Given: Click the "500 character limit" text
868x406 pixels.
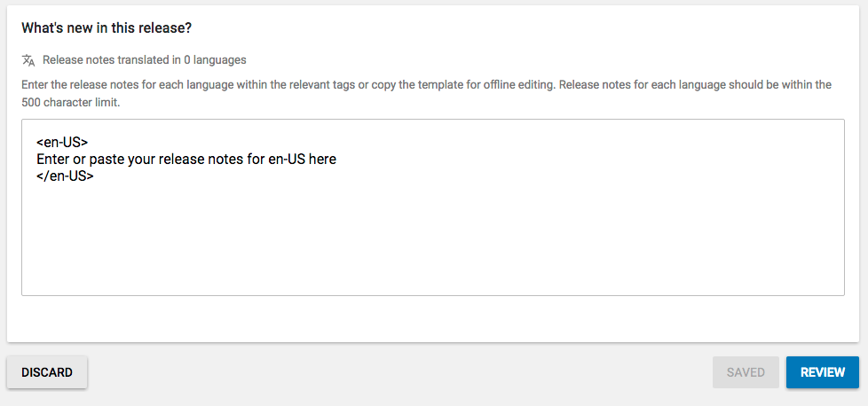Looking at the screenshot, I should tap(71, 102).
